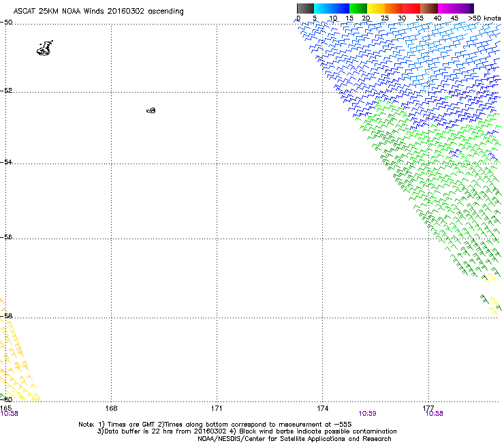Select the '174' longitude axis label

322,408
